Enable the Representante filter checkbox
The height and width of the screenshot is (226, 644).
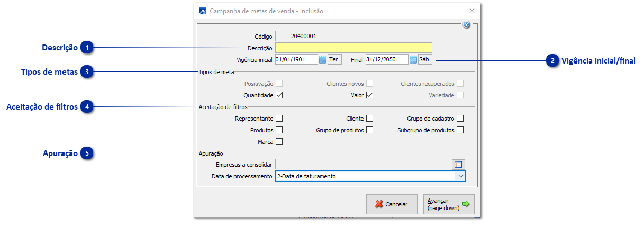(279, 119)
